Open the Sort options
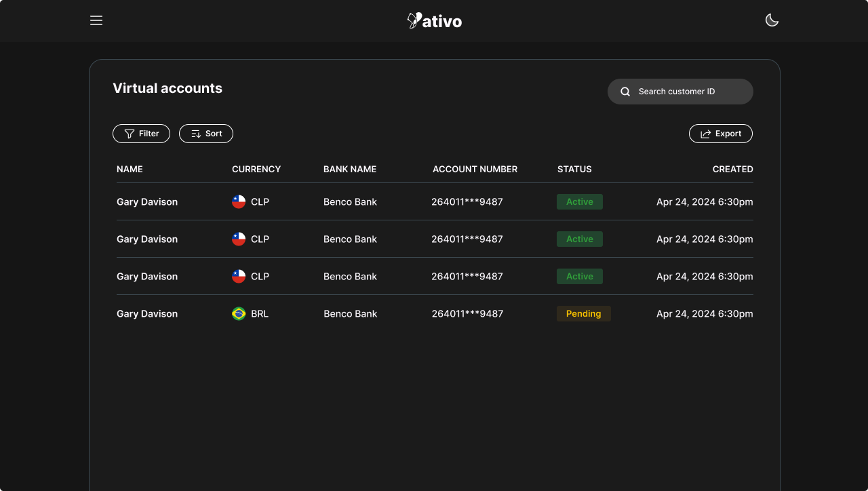 pyautogui.click(x=206, y=134)
